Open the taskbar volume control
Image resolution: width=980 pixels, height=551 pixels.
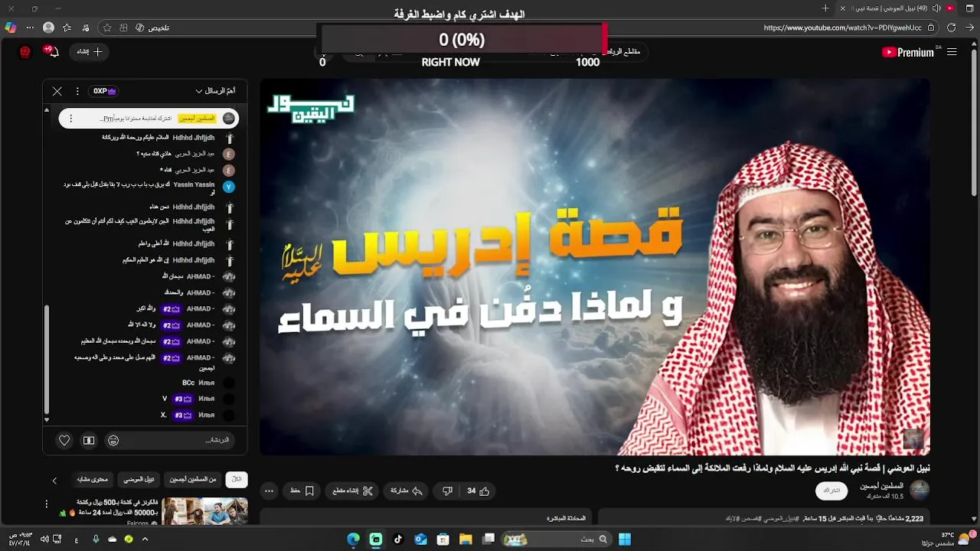(x=44, y=540)
